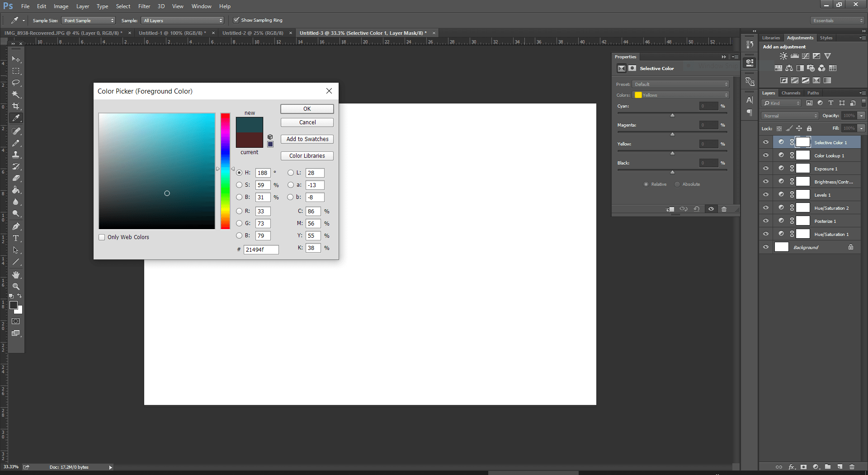This screenshot has height=475, width=868.
Task: Select the Lasso tool
Action: [x=16, y=83]
